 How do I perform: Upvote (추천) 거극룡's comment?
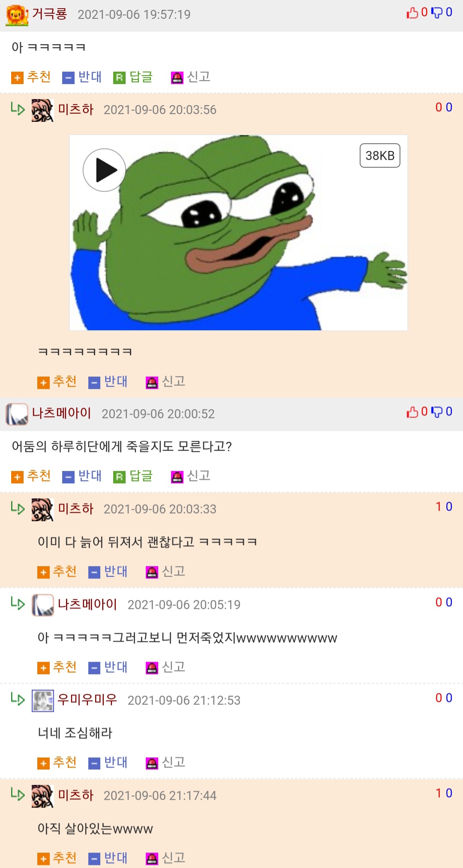point(31,77)
